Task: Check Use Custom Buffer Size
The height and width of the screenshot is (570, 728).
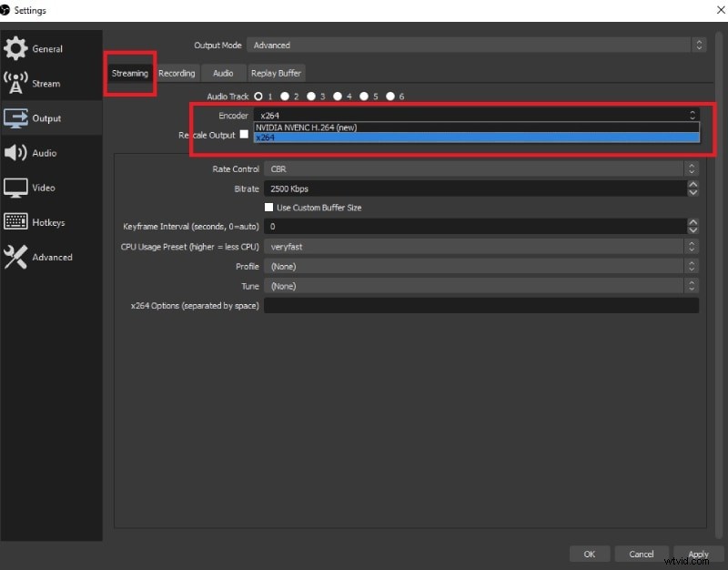Action: 268,208
